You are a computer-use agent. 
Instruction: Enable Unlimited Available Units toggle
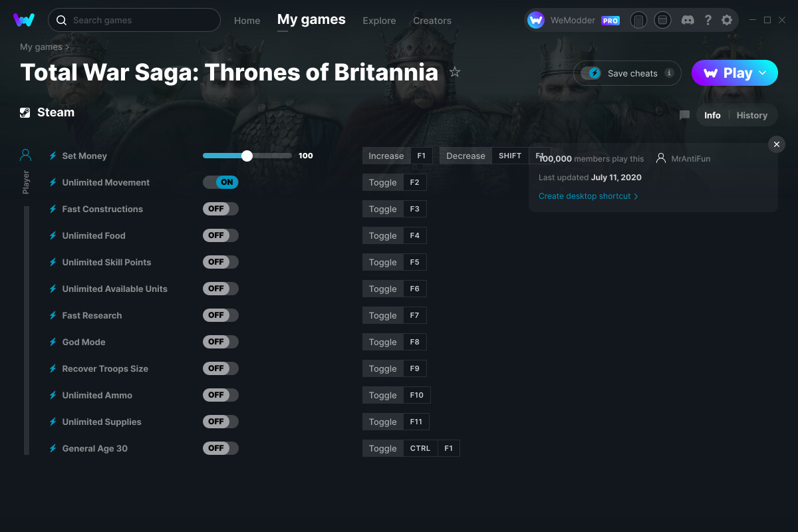point(221,289)
